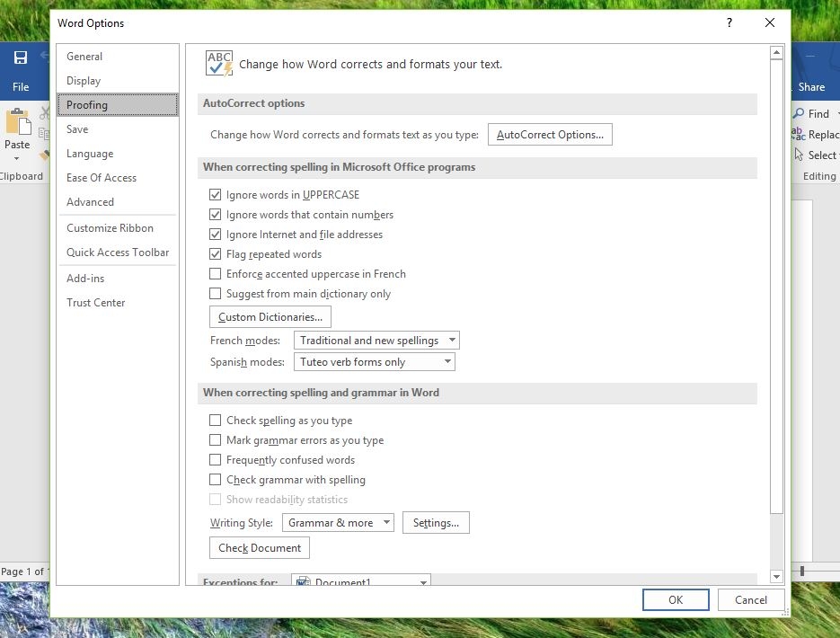
Task: Select the General category
Action: [x=118, y=57]
